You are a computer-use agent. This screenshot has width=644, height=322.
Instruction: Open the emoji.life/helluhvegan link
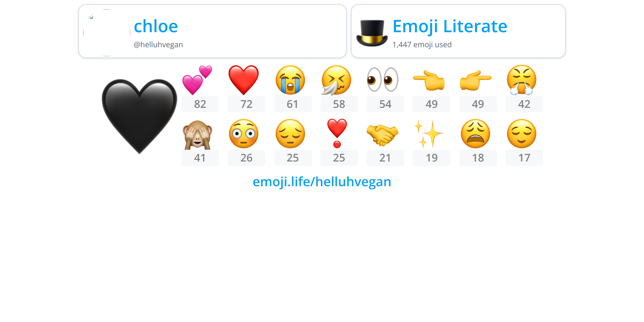point(322,182)
